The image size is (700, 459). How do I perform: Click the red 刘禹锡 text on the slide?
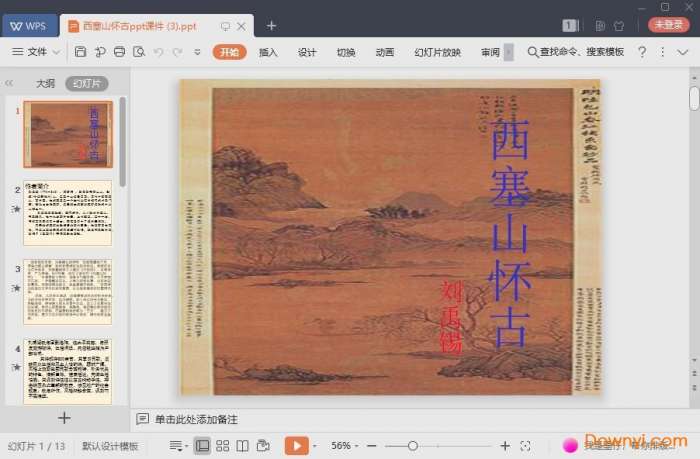click(450, 317)
